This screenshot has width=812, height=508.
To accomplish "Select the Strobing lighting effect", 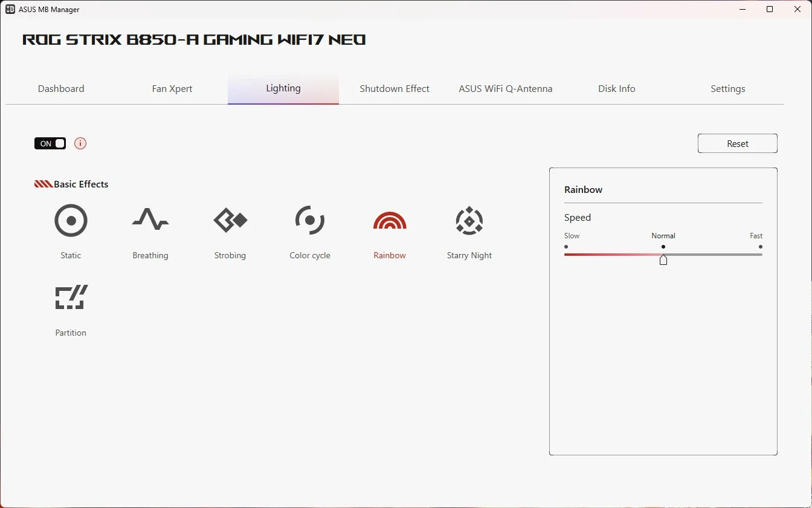I will tap(230, 221).
